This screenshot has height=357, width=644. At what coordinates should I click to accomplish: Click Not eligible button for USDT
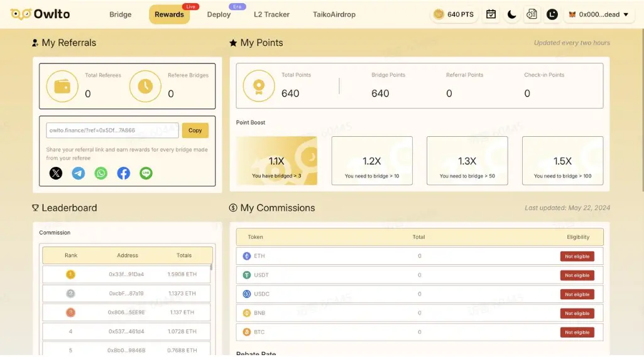click(x=577, y=275)
